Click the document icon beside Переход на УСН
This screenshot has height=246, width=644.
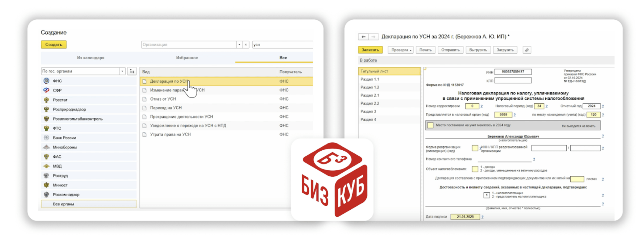click(145, 108)
